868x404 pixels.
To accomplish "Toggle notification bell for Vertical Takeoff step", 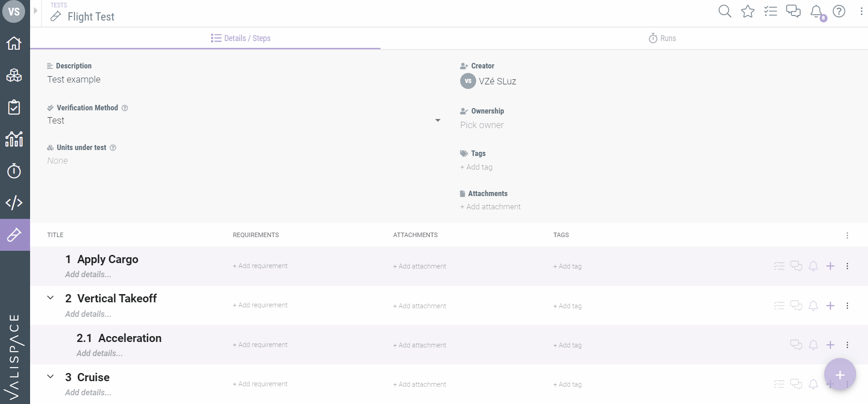I will click(x=813, y=306).
